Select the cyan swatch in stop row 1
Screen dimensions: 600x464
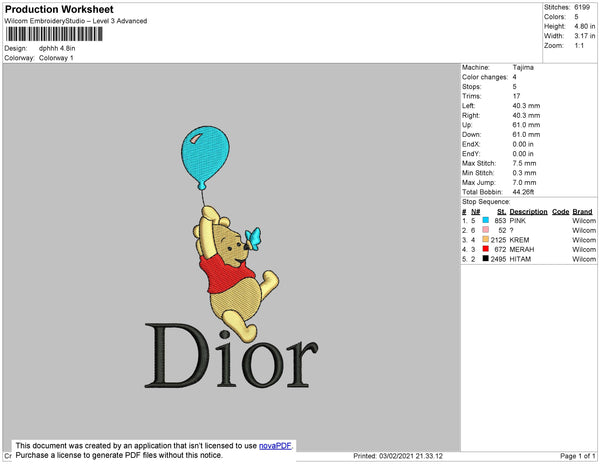click(486, 220)
